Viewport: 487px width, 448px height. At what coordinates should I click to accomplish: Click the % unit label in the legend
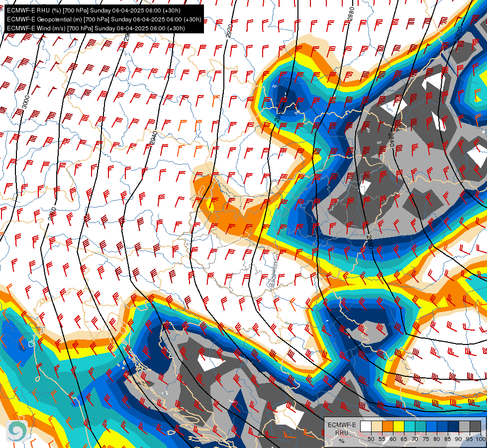pos(342,441)
